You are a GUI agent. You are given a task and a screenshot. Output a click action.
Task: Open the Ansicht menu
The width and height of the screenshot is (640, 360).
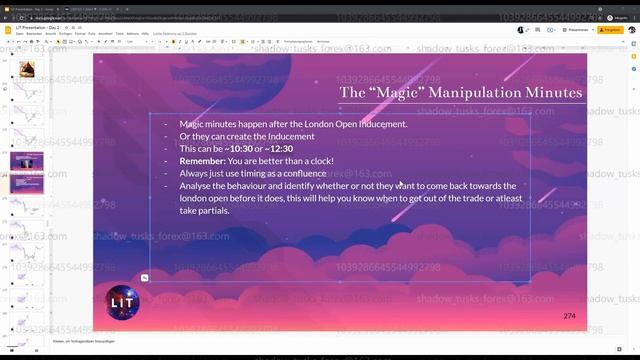pyautogui.click(x=51, y=33)
